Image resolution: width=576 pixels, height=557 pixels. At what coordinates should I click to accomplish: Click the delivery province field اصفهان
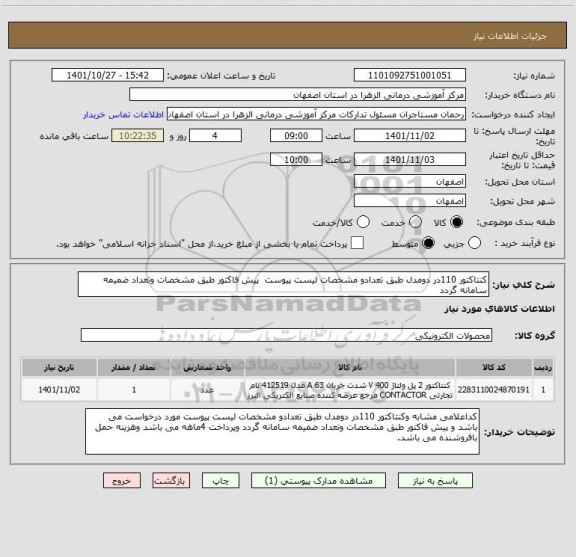click(x=410, y=182)
